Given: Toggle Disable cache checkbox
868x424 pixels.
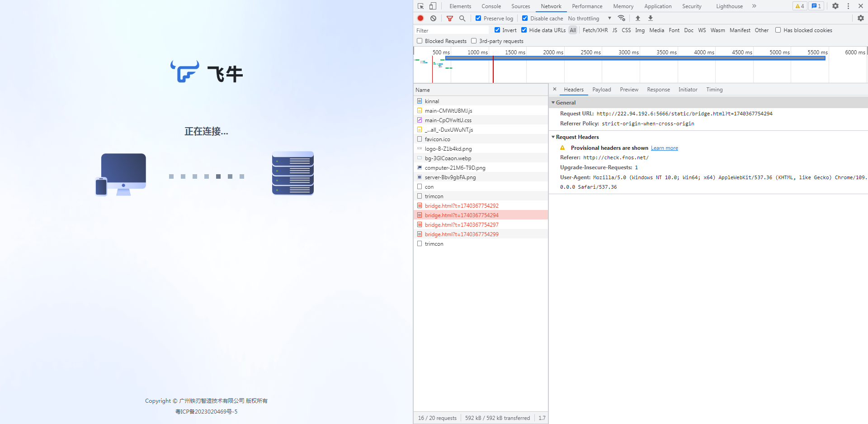Looking at the screenshot, I should [x=525, y=18].
